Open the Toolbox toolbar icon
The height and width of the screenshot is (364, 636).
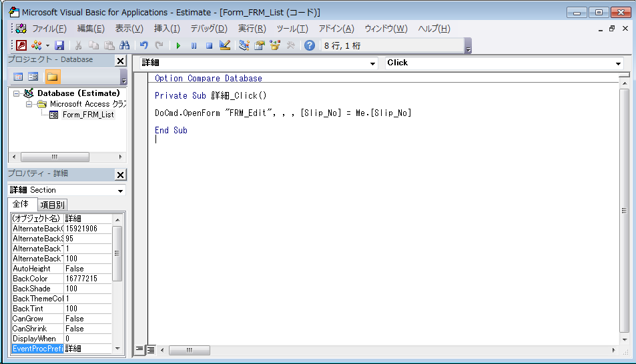(x=290, y=45)
